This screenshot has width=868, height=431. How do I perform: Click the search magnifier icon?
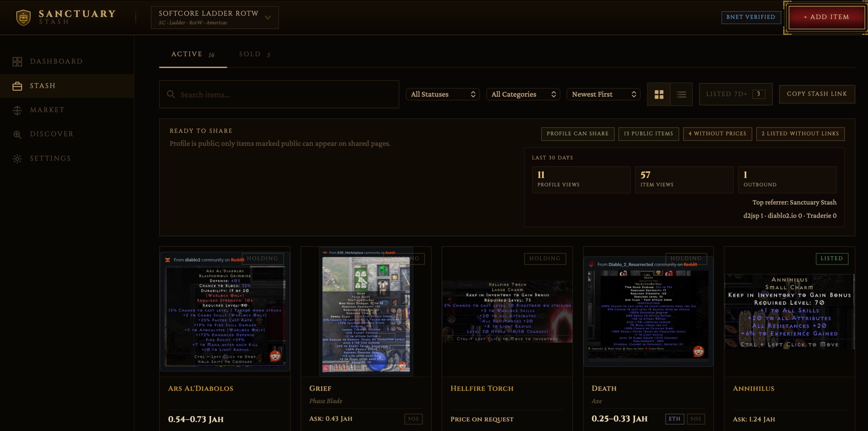[171, 94]
